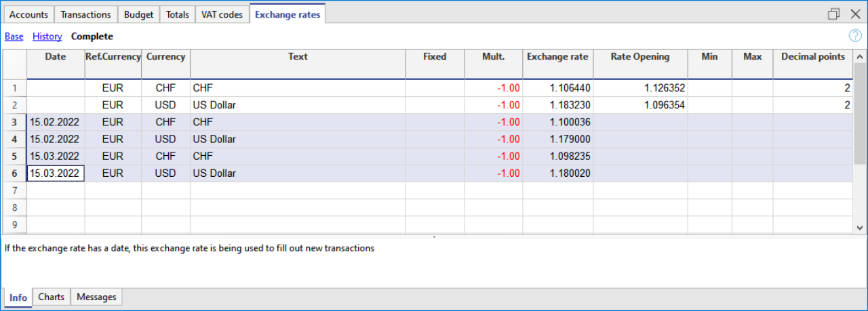
Task: Select row number 1 header
Action: point(15,88)
